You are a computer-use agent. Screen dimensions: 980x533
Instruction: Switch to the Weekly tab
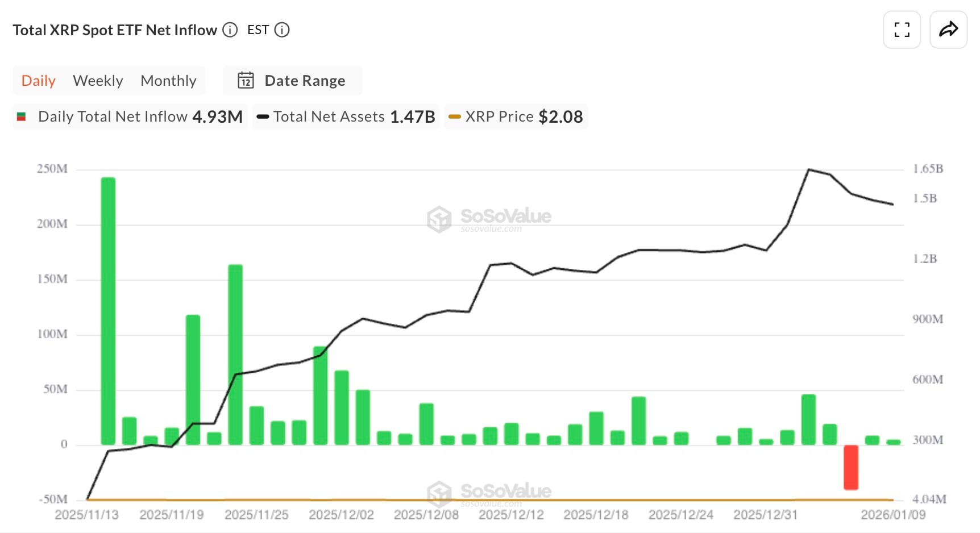(98, 81)
